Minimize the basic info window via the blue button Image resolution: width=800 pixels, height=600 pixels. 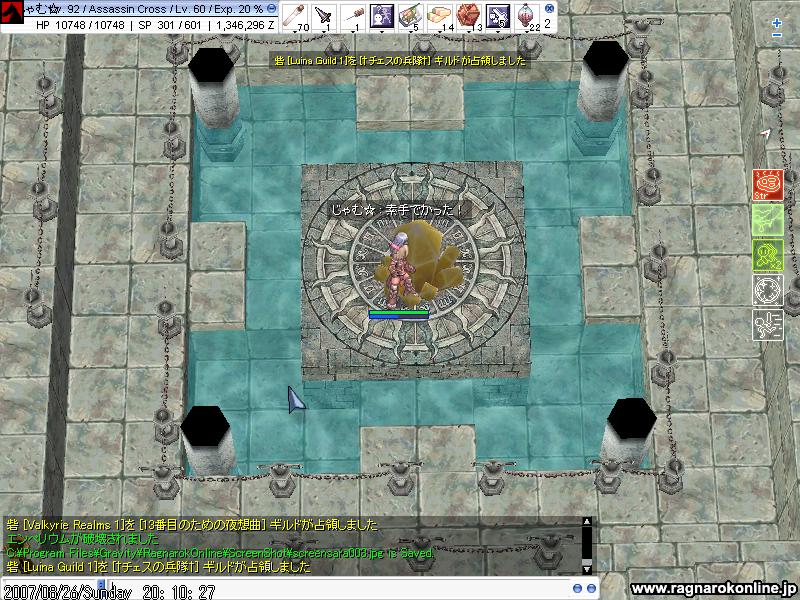[x=272, y=8]
